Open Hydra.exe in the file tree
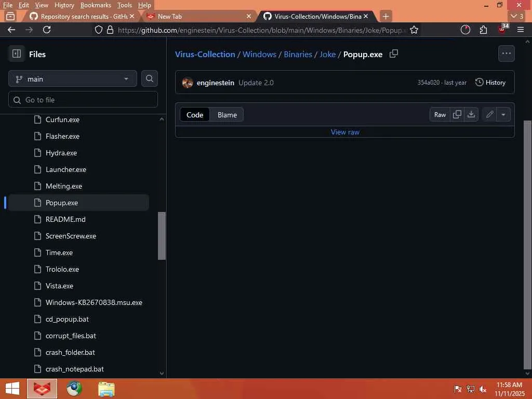This screenshot has width=532, height=399. tap(61, 153)
